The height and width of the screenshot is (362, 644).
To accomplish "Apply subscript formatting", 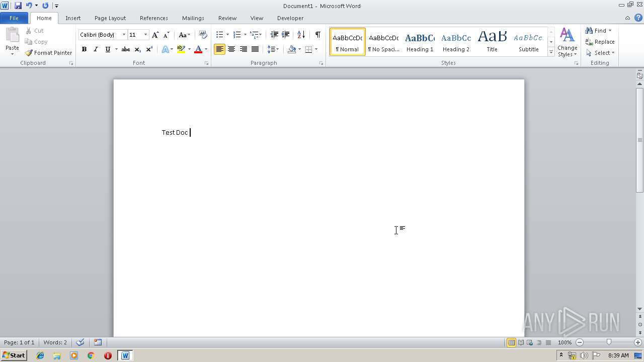I will 137,49.
